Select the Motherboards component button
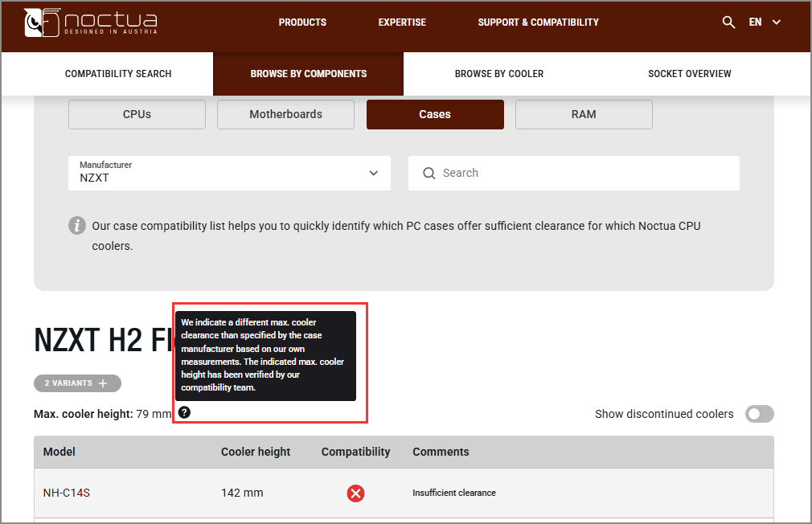This screenshot has height=524, width=812. click(286, 114)
